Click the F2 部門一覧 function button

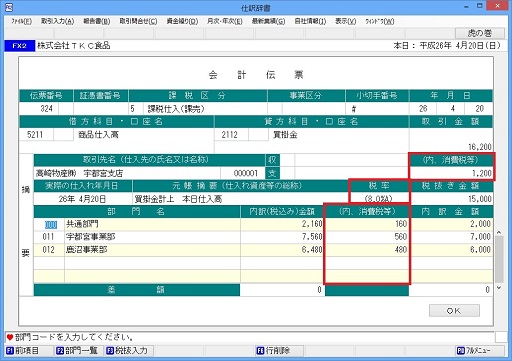(x=77, y=351)
